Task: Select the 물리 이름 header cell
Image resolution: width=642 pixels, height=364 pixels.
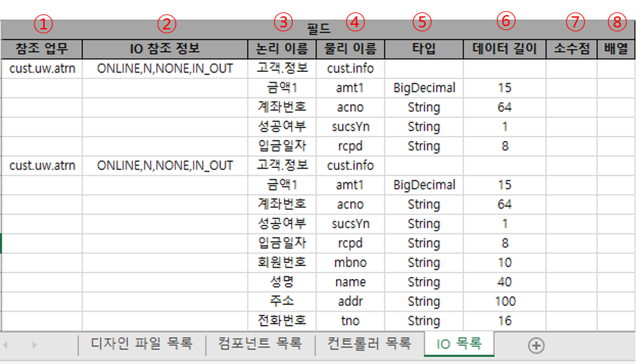Action: point(350,49)
